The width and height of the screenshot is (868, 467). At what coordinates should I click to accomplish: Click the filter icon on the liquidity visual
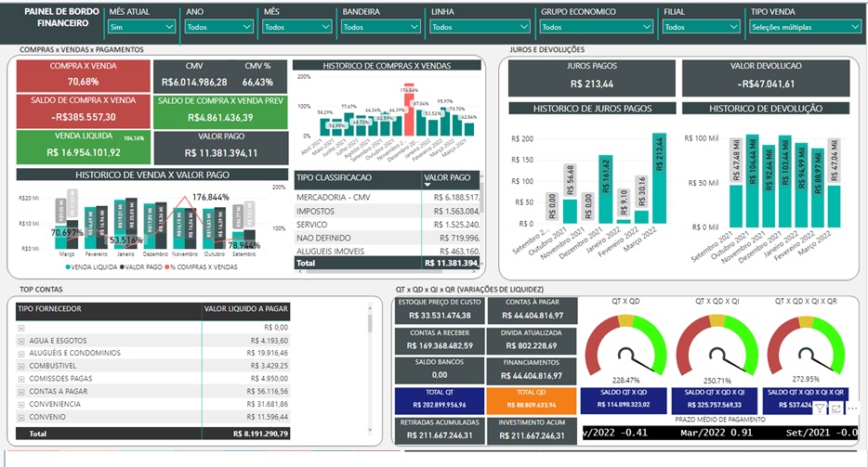(821, 409)
